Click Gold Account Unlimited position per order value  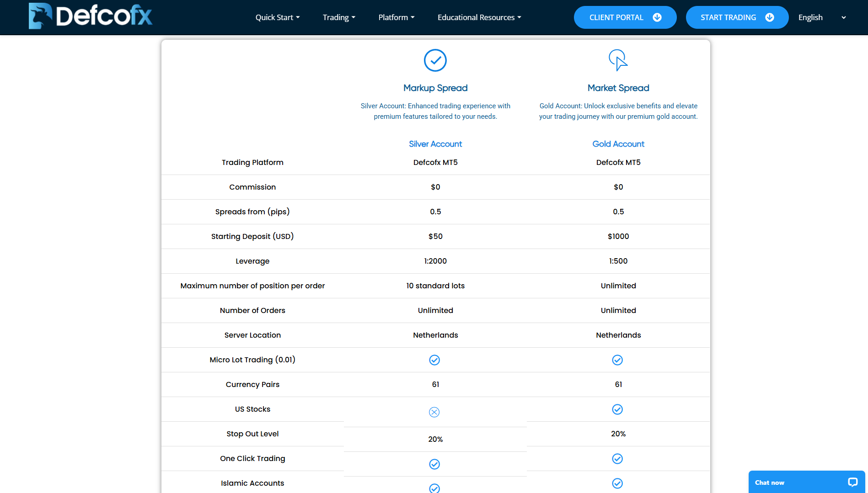tap(618, 286)
